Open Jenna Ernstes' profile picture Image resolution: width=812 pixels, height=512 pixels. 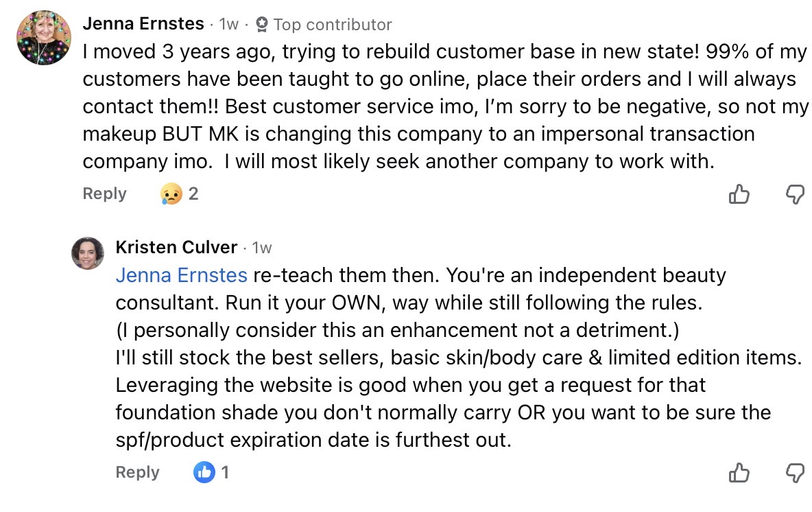click(x=44, y=38)
